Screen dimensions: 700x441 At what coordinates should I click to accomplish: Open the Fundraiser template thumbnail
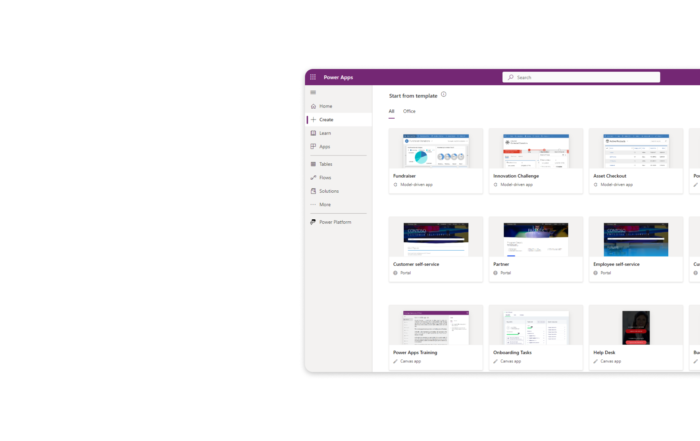436,150
